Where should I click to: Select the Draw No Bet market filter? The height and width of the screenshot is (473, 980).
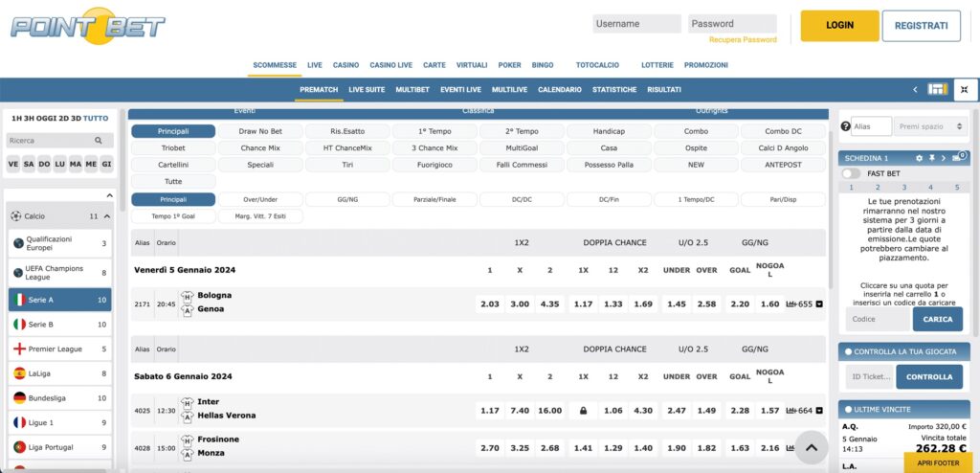(260, 131)
